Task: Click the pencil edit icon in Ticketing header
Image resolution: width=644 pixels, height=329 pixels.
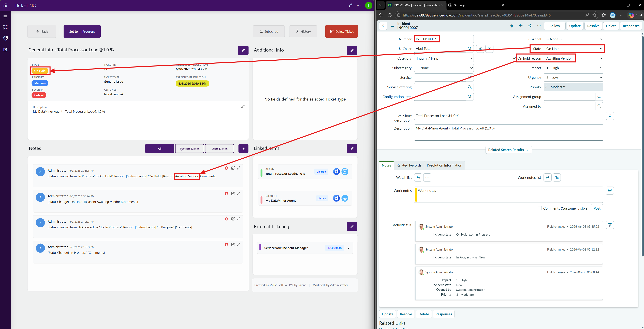Action: tap(350, 5)
